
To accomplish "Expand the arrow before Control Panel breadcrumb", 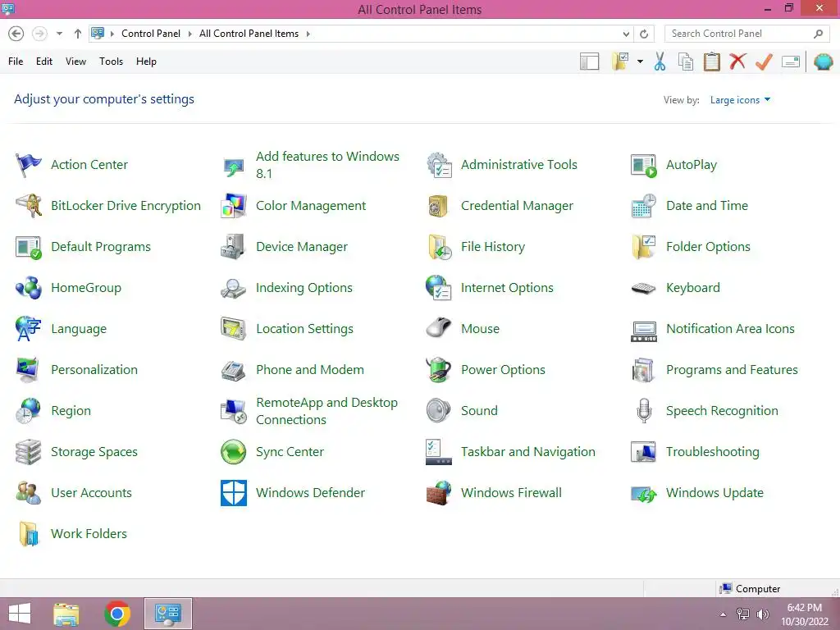I will point(112,34).
